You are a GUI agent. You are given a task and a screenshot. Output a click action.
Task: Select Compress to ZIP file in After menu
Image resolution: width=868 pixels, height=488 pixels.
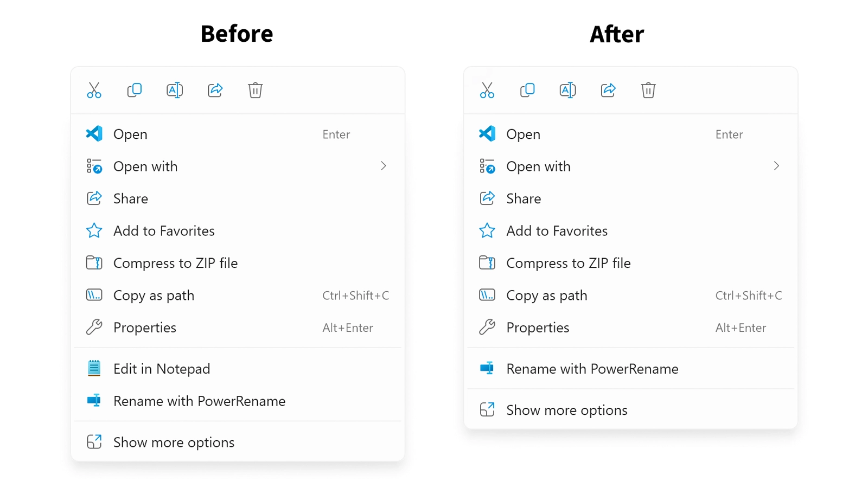pos(568,264)
